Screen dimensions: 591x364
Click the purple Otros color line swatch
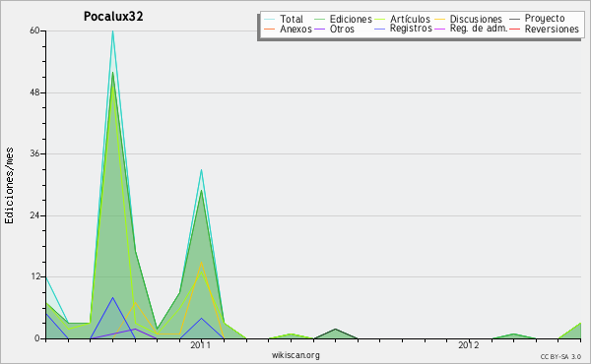(319, 29)
